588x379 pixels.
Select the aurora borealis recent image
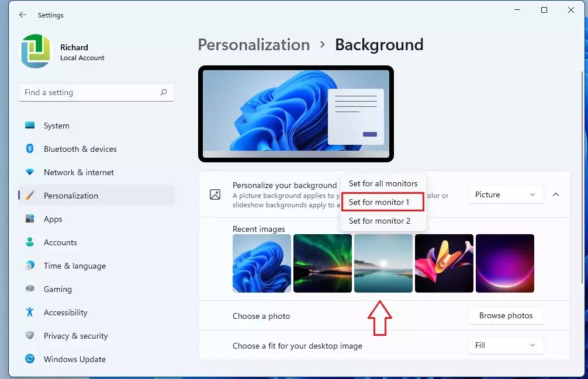323,263
